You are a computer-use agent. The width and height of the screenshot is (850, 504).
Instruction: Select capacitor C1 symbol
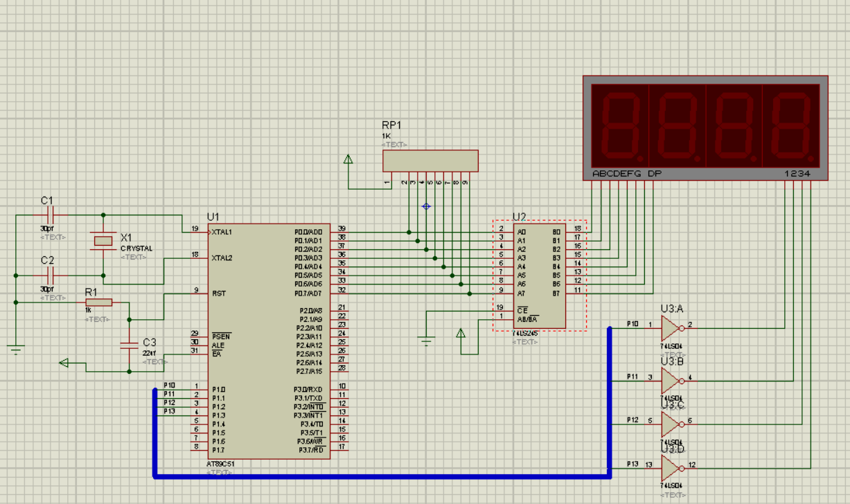tap(48, 215)
